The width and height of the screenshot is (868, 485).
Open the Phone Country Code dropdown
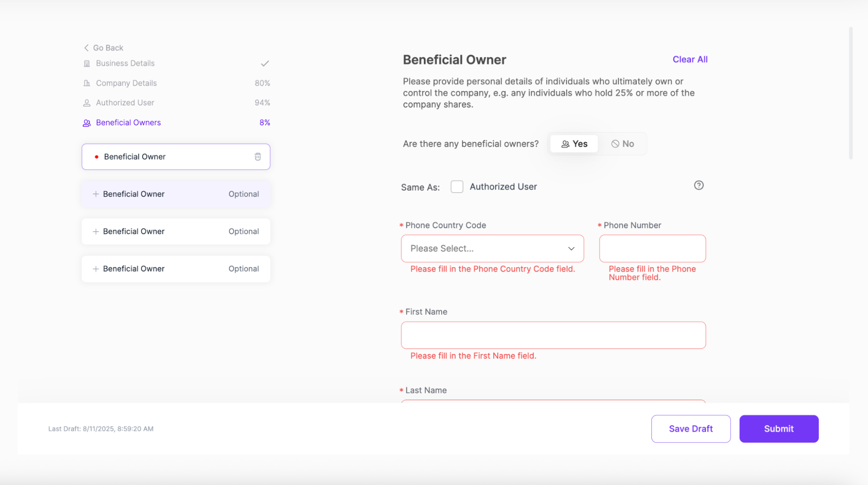click(492, 248)
